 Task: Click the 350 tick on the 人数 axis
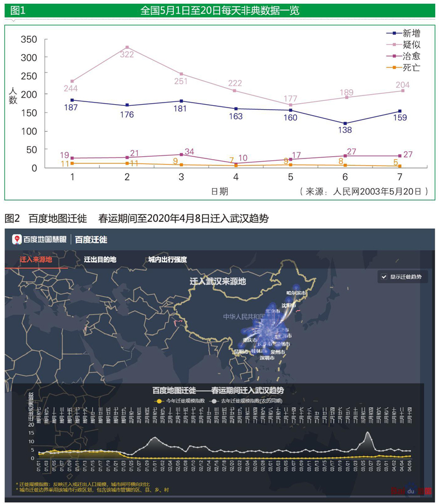click(x=29, y=39)
